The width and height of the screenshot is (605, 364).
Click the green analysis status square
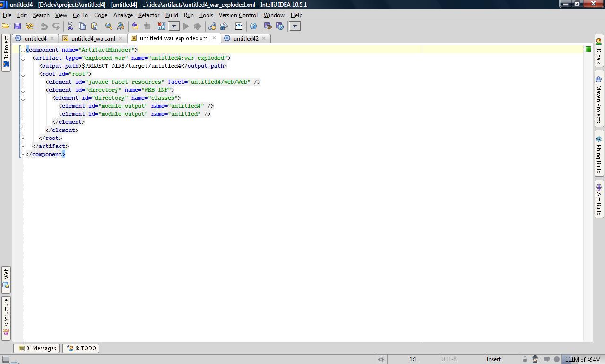click(x=588, y=49)
